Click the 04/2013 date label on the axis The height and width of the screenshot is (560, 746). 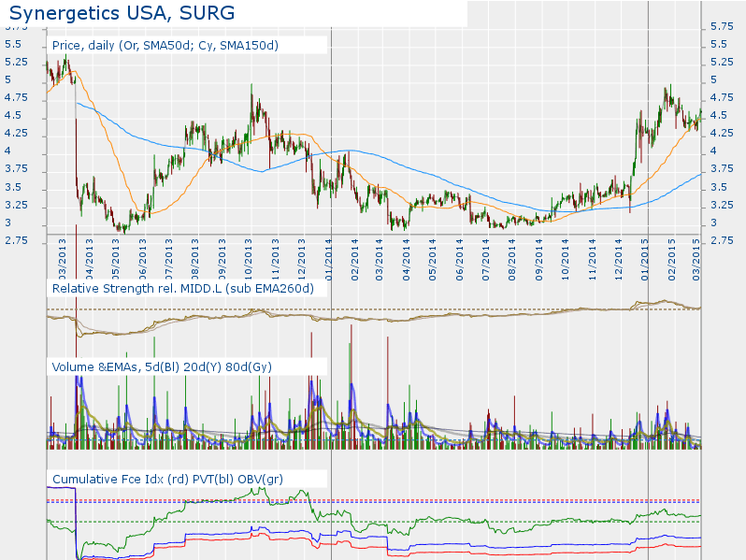[x=90, y=260]
